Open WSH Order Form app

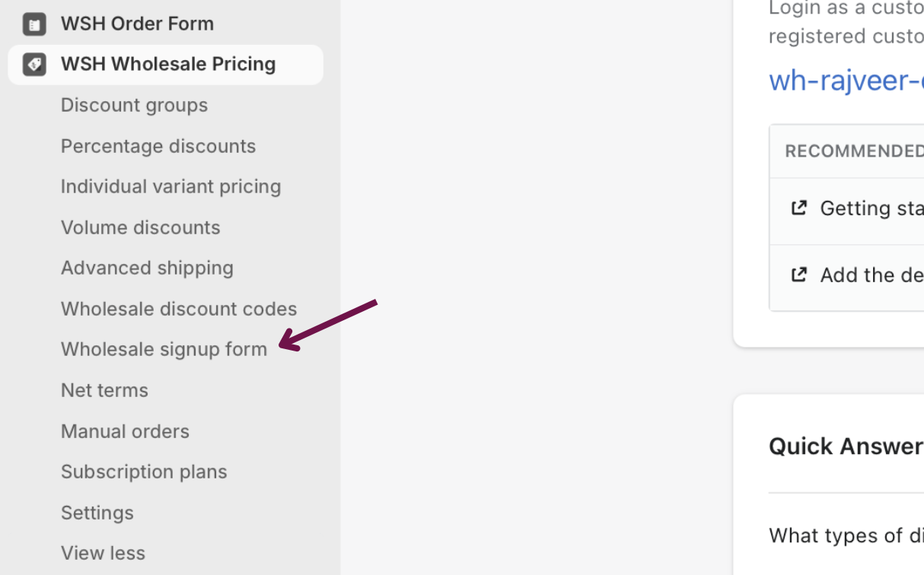tap(137, 24)
